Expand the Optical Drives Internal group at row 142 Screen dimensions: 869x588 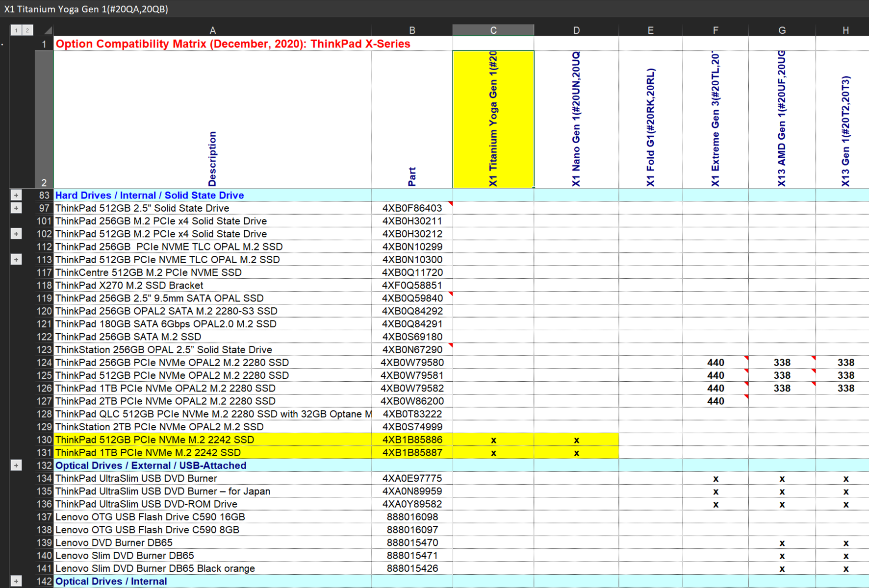click(x=16, y=581)
